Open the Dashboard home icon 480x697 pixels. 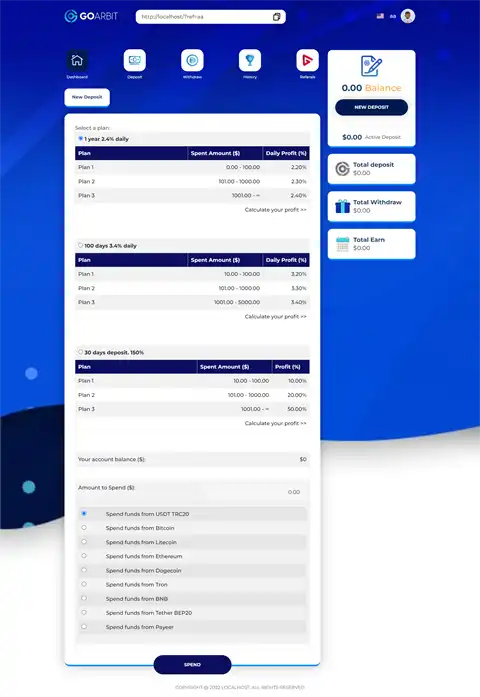pos(77,60)
